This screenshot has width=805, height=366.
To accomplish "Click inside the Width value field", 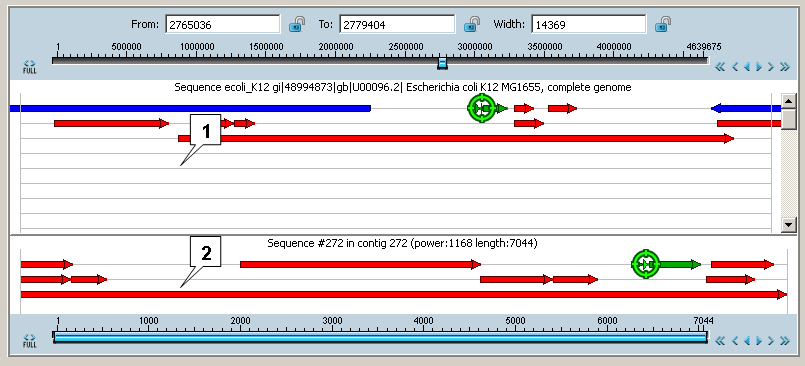I will click(588, 24).
